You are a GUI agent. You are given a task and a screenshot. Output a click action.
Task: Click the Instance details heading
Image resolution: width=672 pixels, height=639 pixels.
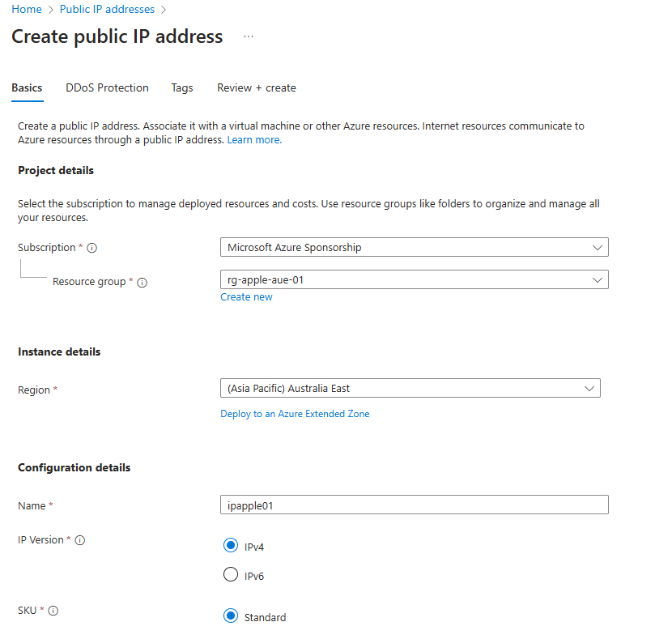[x=59, y=351]
